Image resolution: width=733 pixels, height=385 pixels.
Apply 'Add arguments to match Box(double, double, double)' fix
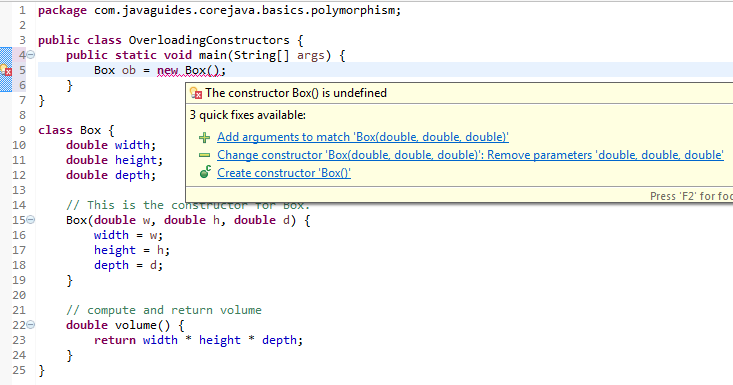click(x=363, y=137)
